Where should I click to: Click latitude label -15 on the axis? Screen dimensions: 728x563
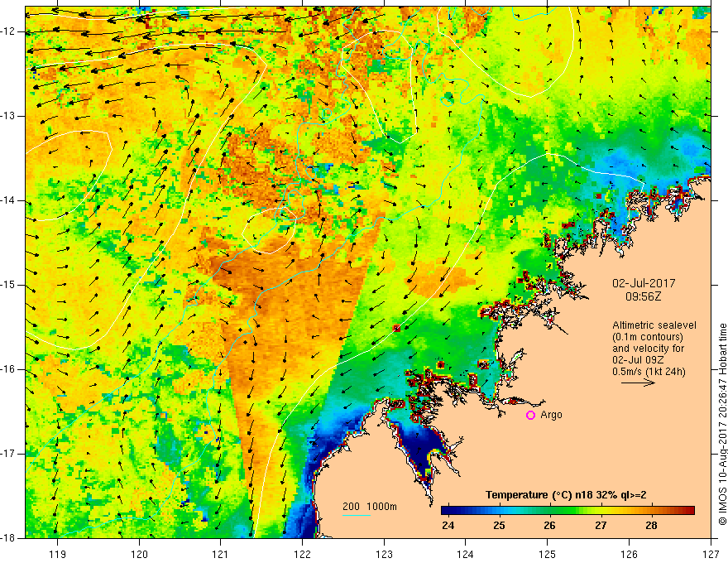point(8,285)
